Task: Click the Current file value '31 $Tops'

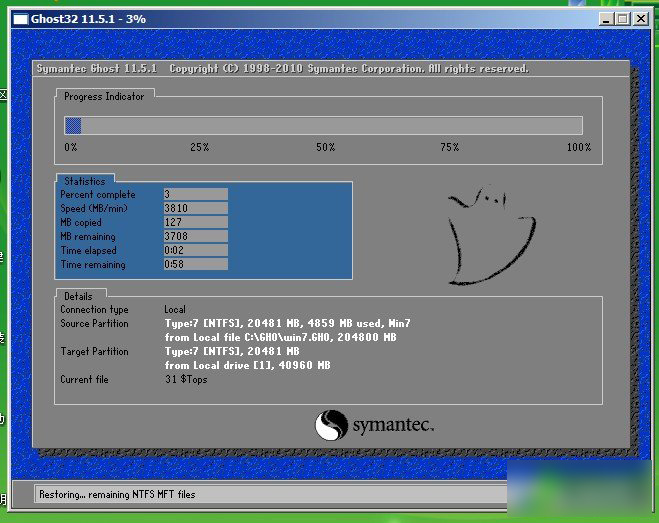Action: pos(186,379)
